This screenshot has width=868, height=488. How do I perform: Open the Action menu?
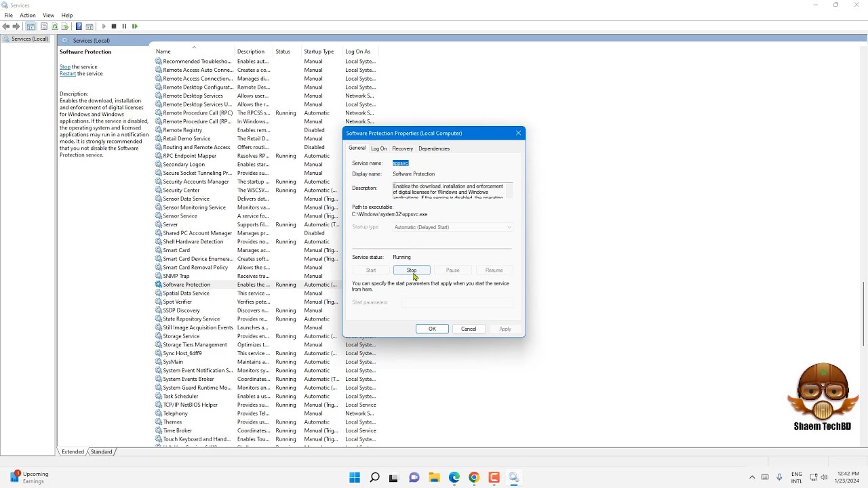28,15
